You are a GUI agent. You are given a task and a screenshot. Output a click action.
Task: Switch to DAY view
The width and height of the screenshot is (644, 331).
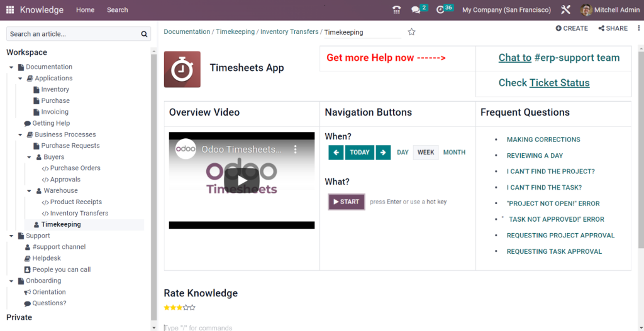point(403,153)
